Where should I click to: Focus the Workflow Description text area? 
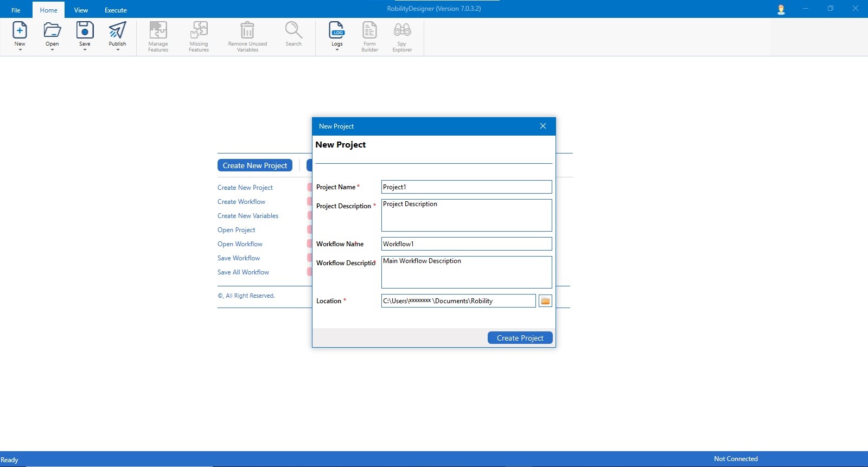click(x=466, y=272)
